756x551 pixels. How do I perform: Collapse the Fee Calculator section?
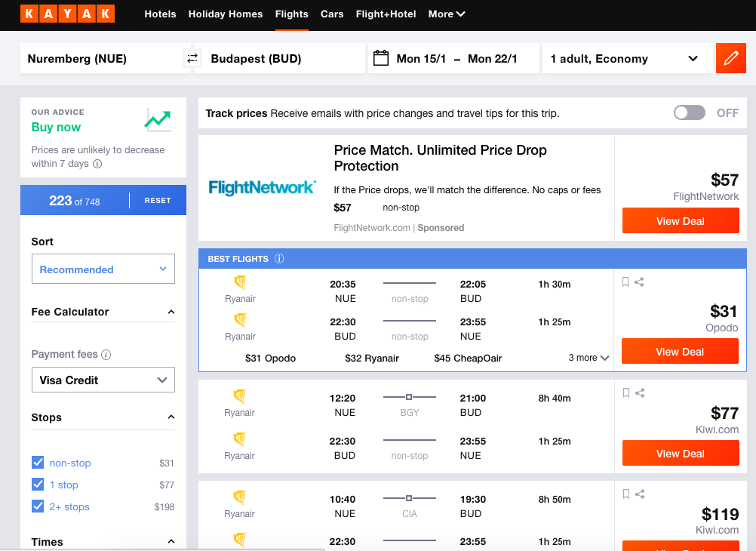171,312
